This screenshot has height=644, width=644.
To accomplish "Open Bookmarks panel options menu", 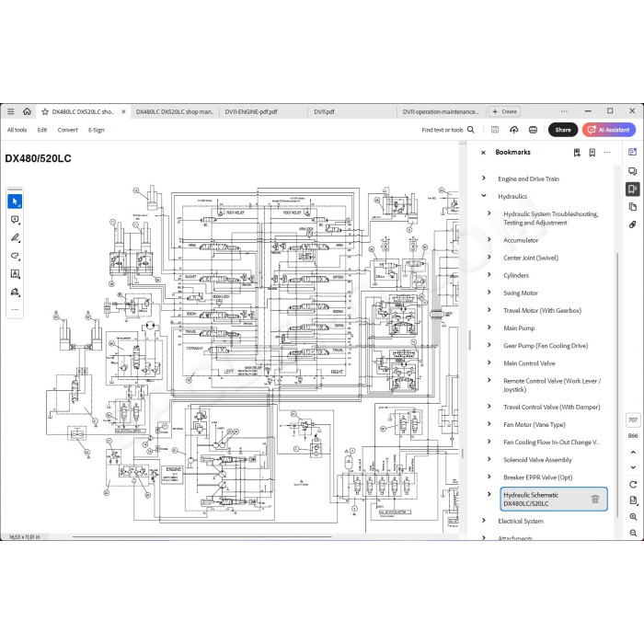I will pyautogui.click(x=607, y=153).
